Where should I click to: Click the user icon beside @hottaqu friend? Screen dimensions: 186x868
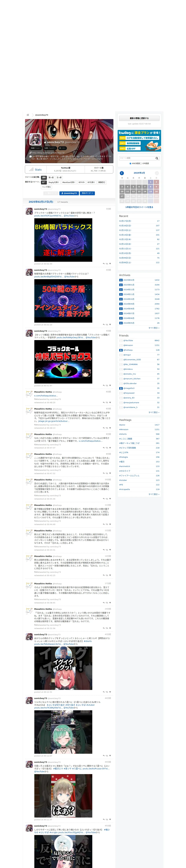click(x=121, y=350)
